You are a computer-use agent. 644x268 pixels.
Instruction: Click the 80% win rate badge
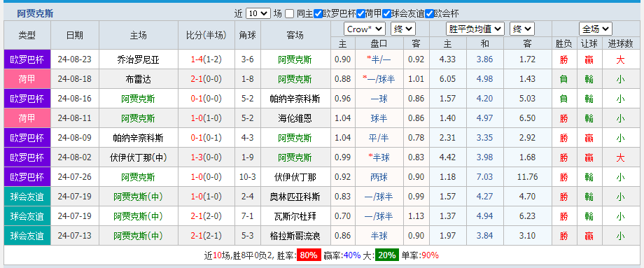pyautogui.click(x=309, y=255)
